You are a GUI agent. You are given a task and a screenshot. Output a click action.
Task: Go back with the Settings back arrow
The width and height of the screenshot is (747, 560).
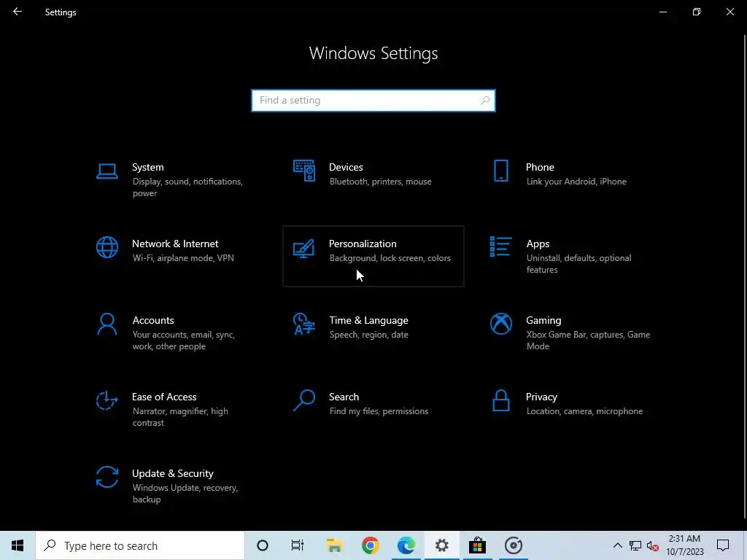click(x=18, y=12)
